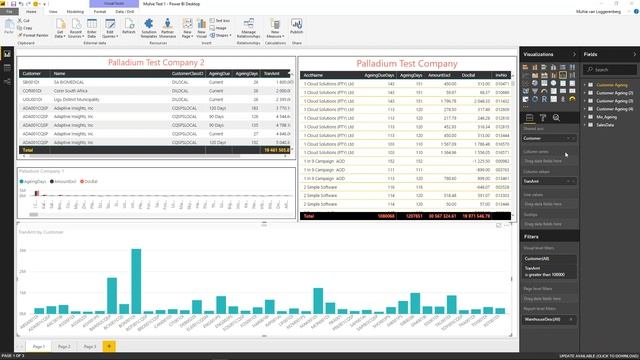Click the New Page ribbon icon
Viewport: 640px width, 360px height.
187,28
